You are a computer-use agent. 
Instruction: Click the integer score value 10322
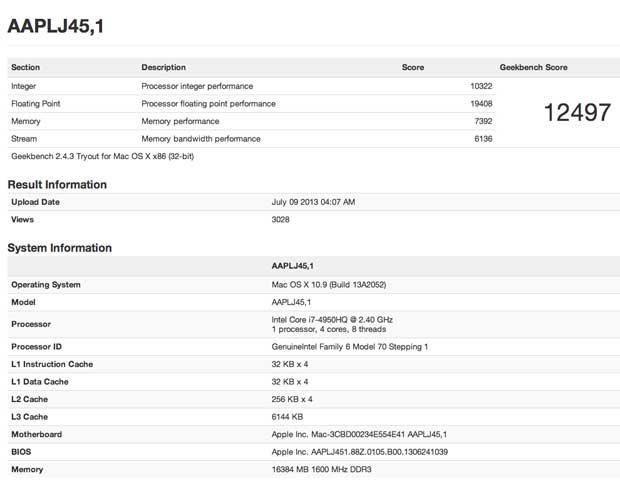click(480, 86)
